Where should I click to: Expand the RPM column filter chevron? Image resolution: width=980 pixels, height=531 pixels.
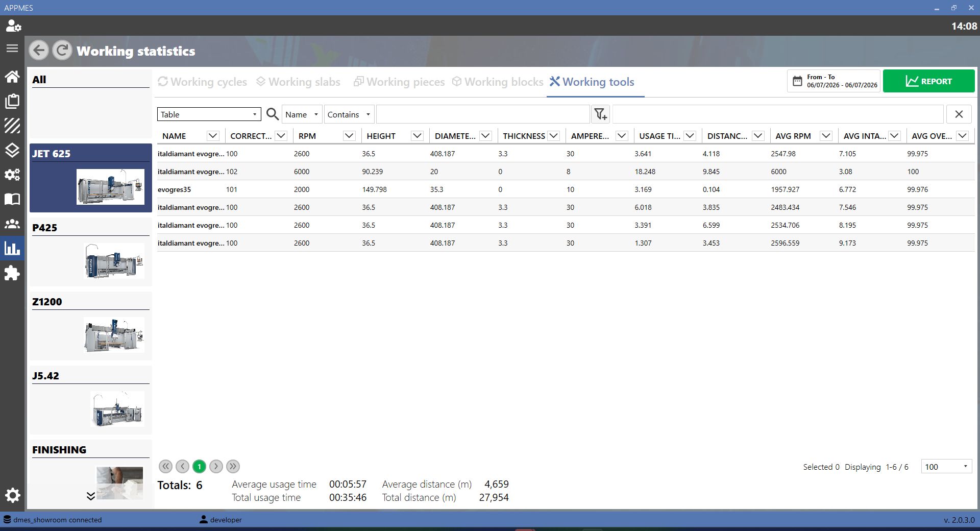pyautogui.click(x=349, y=136)
